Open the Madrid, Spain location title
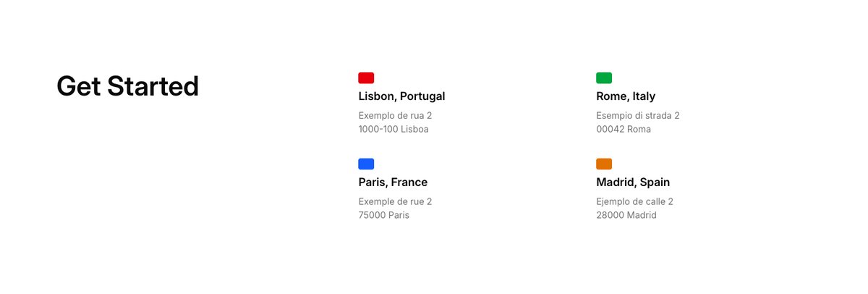 pos(633,182)
